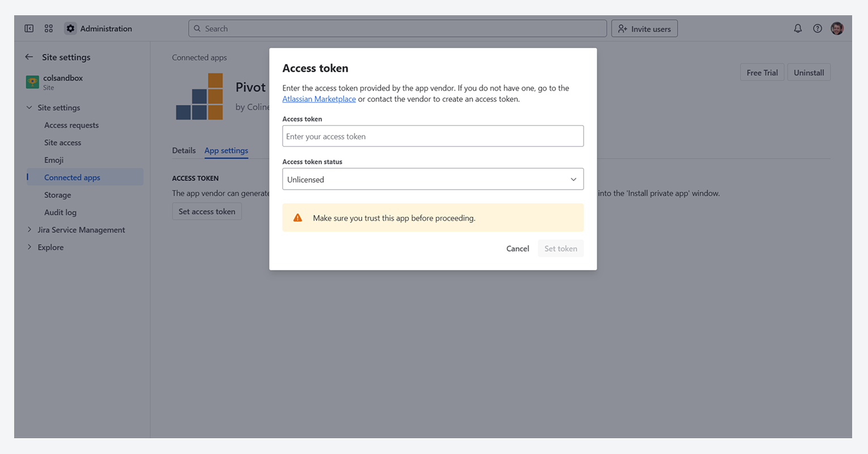
Task: Click the Pivot app title
Action: point(250,87)
